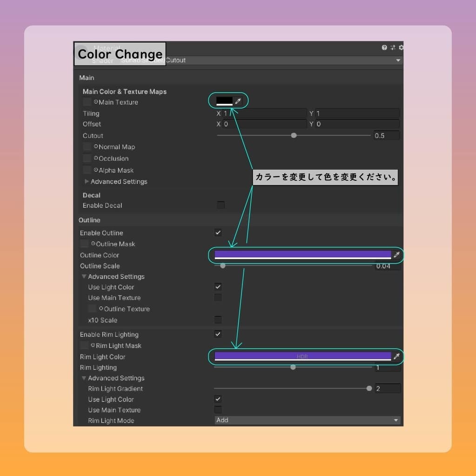
Task: Click Outline Mask thumbnail slot
Action: [84, 244]
